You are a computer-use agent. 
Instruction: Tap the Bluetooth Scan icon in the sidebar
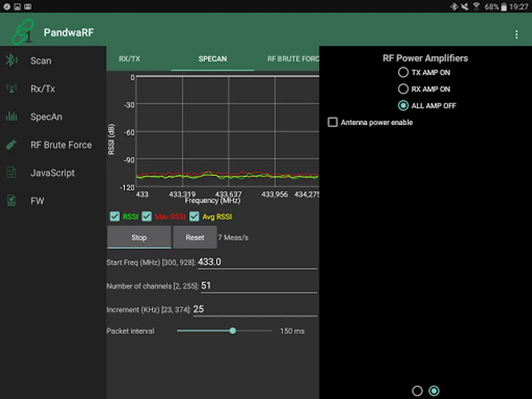11,60
